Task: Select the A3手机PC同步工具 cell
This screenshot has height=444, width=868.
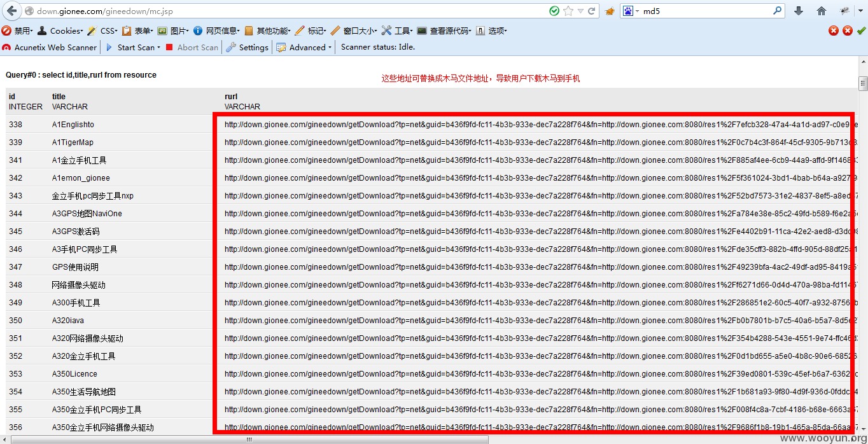Action: (85, 249)
